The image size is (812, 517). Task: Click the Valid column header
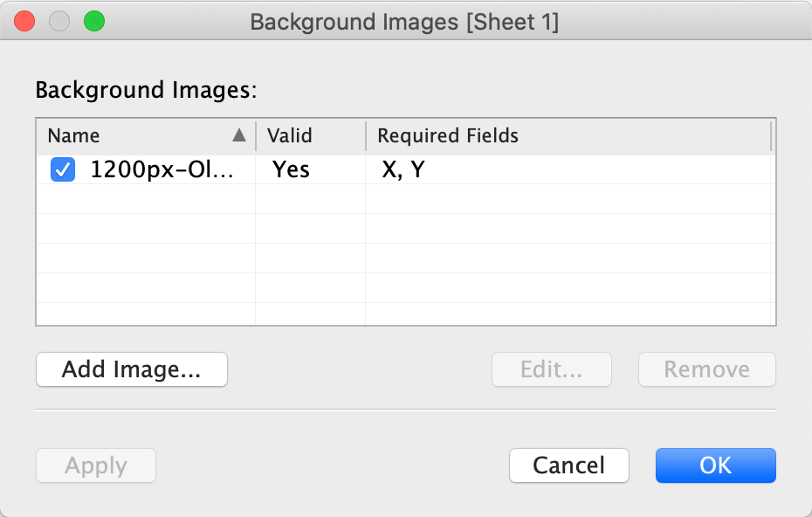pyautogui.click(x=290, y=135)
